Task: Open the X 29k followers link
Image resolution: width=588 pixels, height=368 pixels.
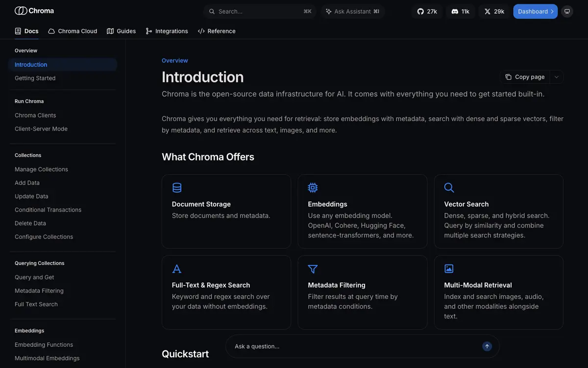Action: [x=494, y=11]
